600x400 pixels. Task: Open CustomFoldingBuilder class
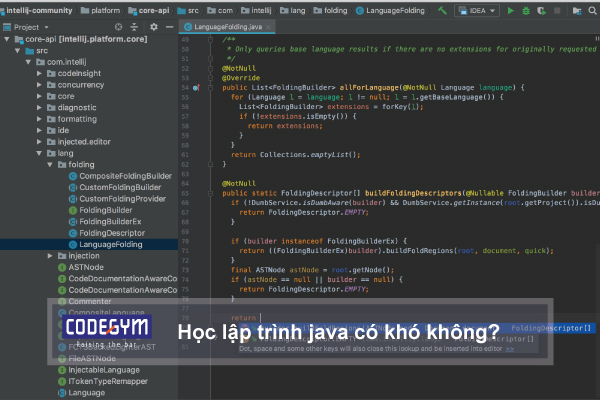pos(115,188)
